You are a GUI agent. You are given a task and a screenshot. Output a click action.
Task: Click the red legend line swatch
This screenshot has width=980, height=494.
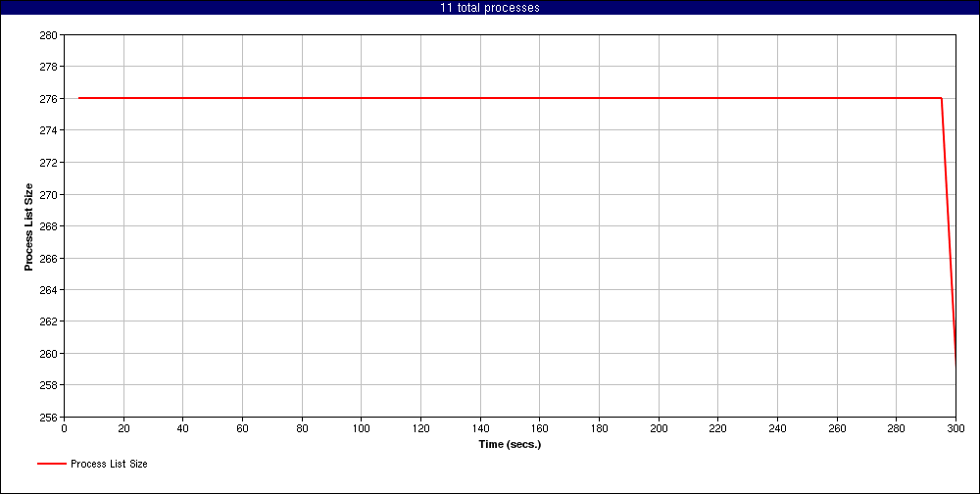click(52, 464)
